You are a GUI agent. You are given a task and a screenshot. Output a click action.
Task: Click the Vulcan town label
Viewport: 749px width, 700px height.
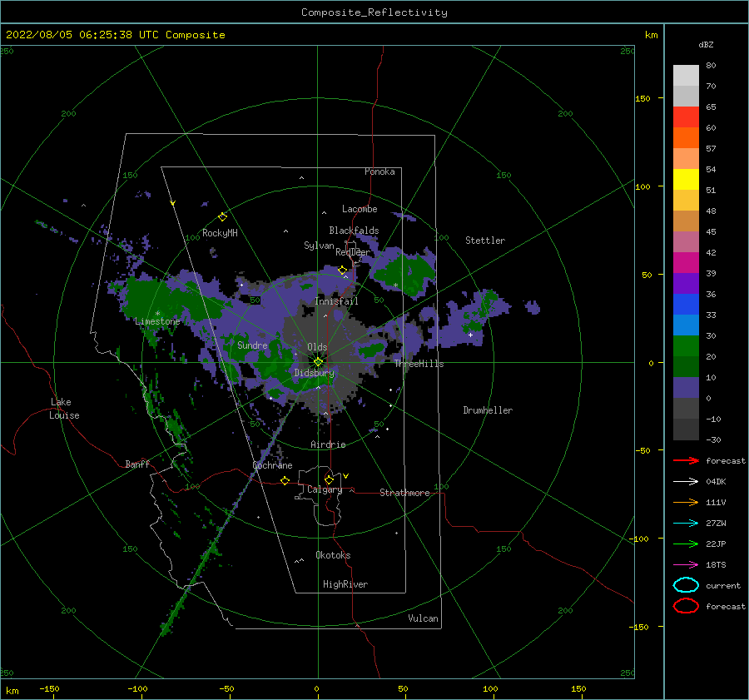pyautogui.click(x=424, y=618)
